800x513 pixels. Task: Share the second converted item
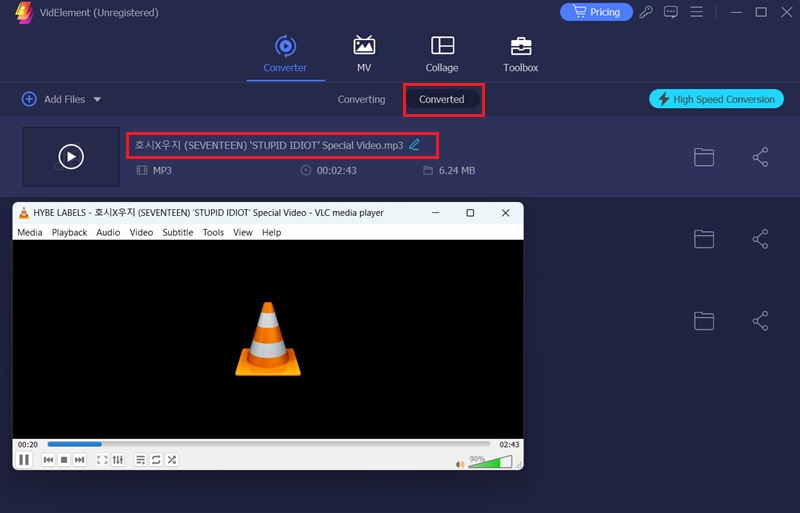(x=760, y=239)
